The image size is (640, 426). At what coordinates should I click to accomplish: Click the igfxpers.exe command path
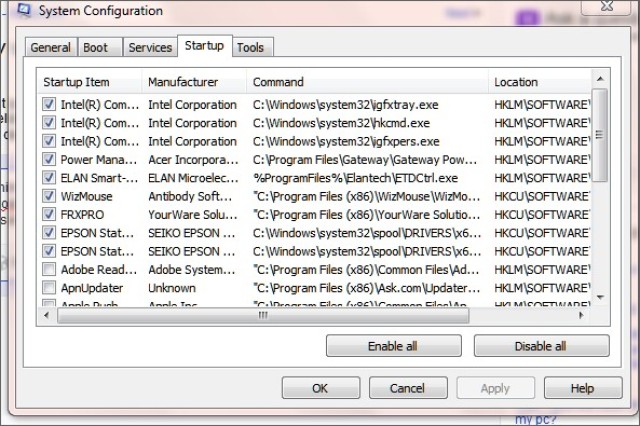(346, 141)
